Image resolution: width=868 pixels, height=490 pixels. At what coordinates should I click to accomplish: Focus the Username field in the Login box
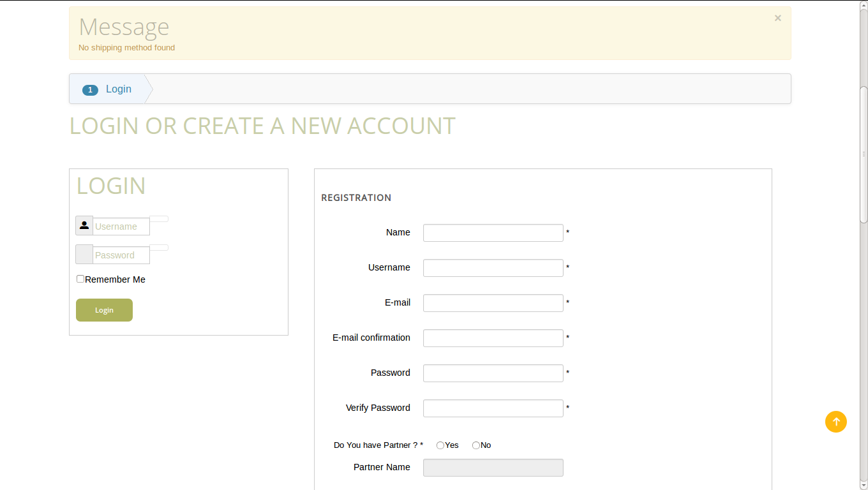click(x=121, y=226)
